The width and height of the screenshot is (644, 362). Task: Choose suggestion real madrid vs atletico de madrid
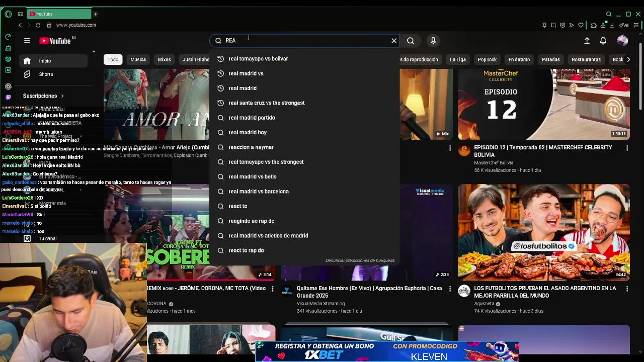tap(304, 236)
